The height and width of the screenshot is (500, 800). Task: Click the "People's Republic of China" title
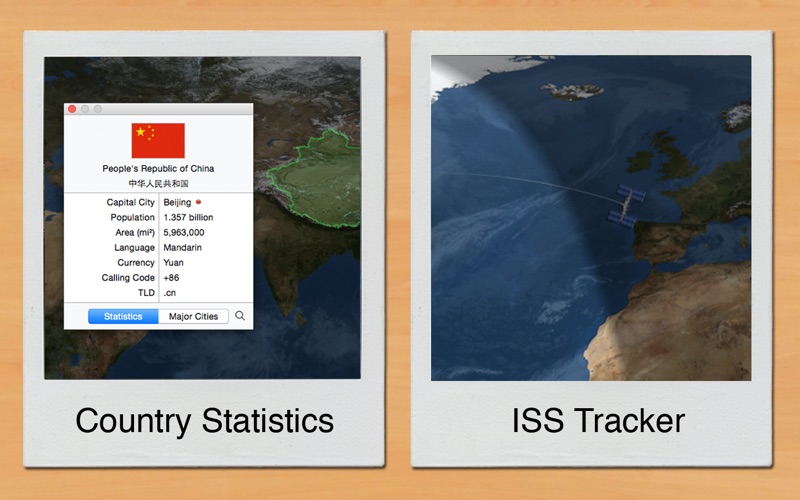158,168
